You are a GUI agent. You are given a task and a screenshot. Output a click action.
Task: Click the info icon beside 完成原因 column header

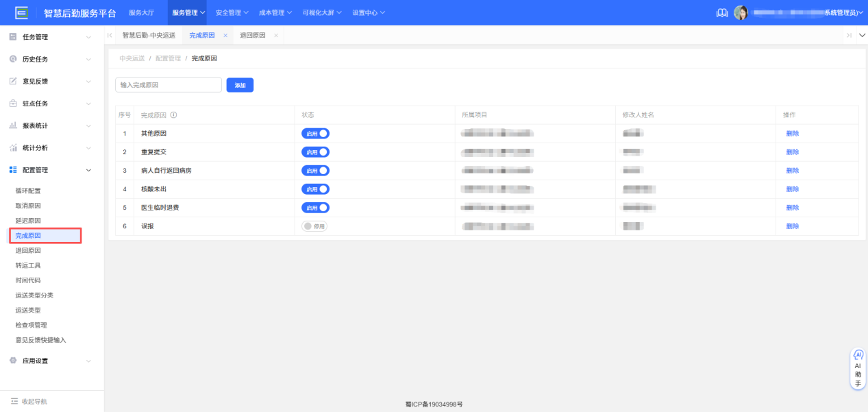[x=173, y=115]
